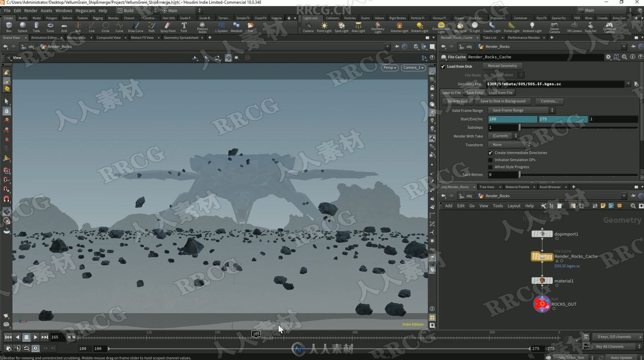Open Render With Take dropdown
The image size is (644, 360).
pos(503,136)
